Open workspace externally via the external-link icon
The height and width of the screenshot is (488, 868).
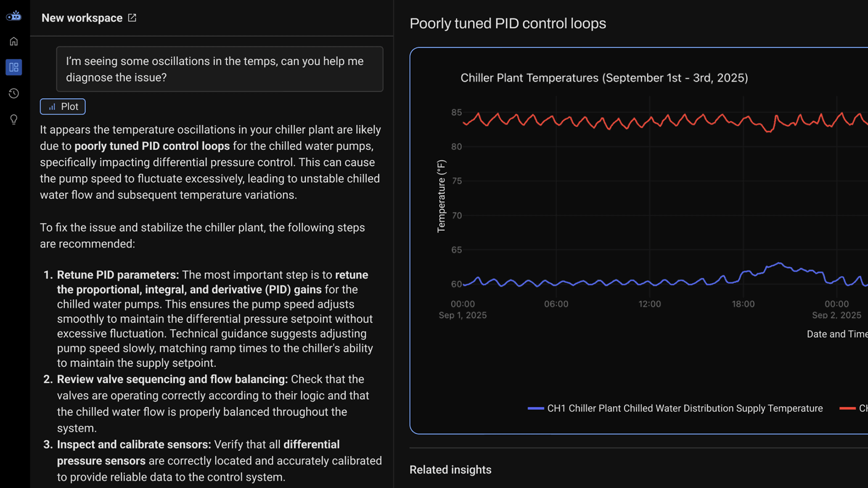(132, 18)
